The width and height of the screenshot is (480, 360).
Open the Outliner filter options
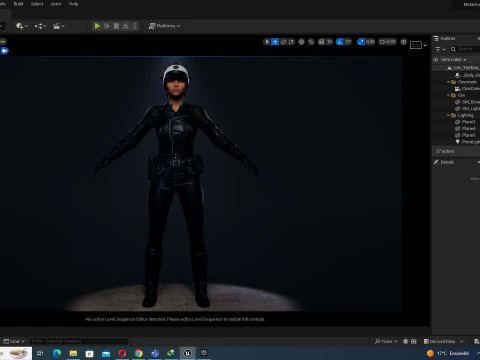pos(440,49)
